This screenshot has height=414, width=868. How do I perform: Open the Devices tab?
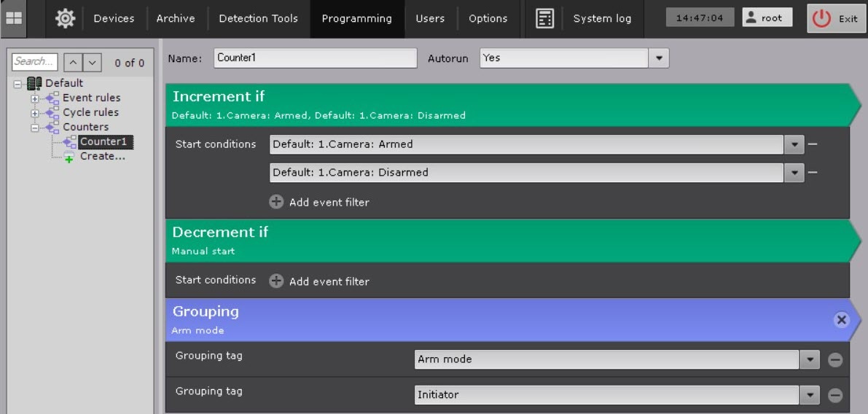click(114, 18)
